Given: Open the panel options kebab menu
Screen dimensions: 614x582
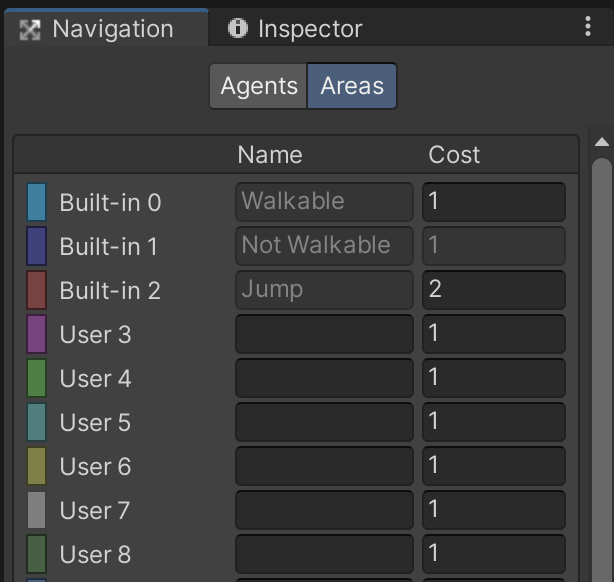Looking at the screenshot, I should [587, 27].
